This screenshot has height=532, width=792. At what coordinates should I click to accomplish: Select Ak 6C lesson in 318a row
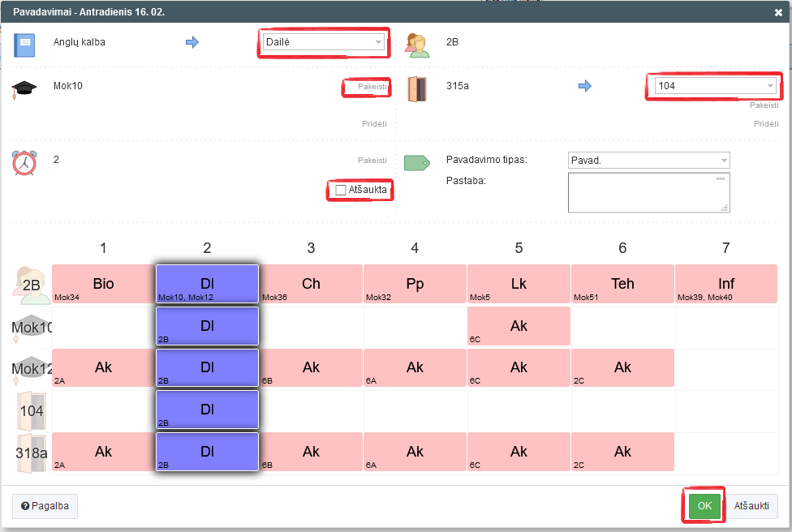(519, 452)
